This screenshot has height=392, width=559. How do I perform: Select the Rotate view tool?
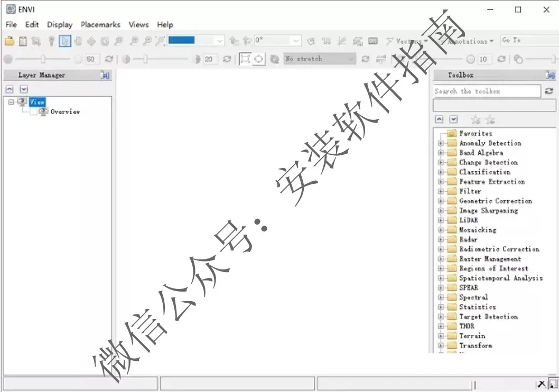[105, 41]
